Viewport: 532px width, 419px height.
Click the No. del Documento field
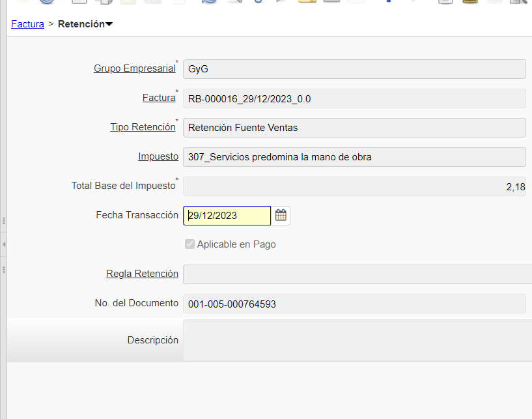pos(354,304)
